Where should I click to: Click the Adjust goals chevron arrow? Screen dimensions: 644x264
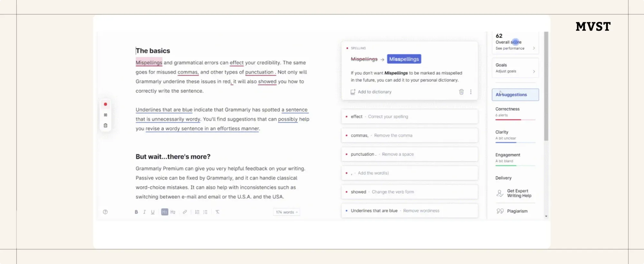pos(534,72)
